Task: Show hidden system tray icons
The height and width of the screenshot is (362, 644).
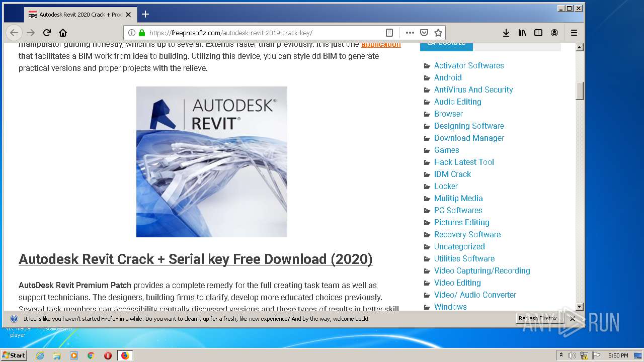Action: pos(561,355)
